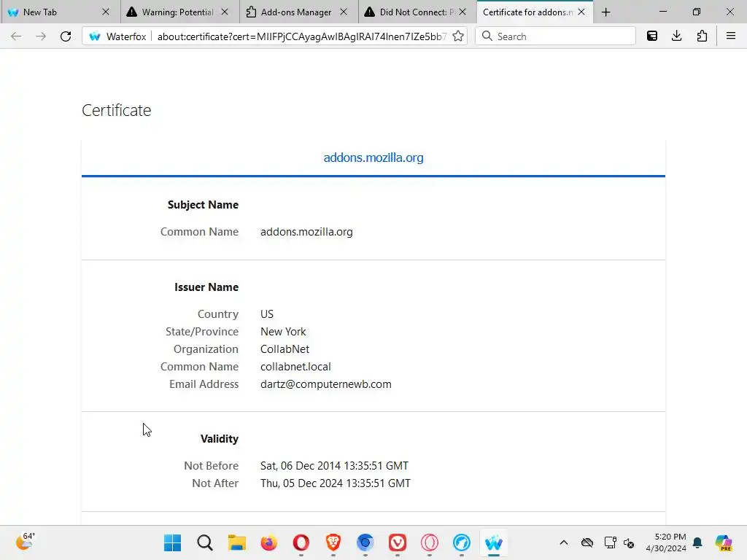Click the Validity heading

click(x=219, y=439)
